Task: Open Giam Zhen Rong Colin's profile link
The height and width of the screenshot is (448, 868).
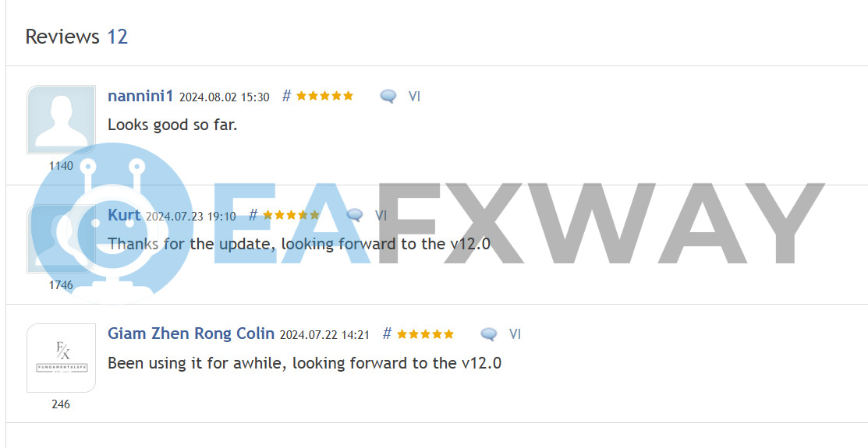Action: coord(191,333)
